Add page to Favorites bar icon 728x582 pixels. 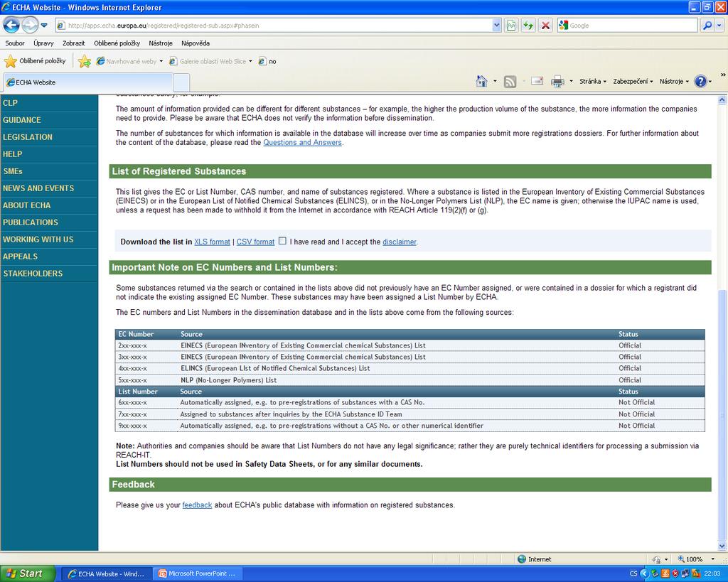tap(85, 61)
